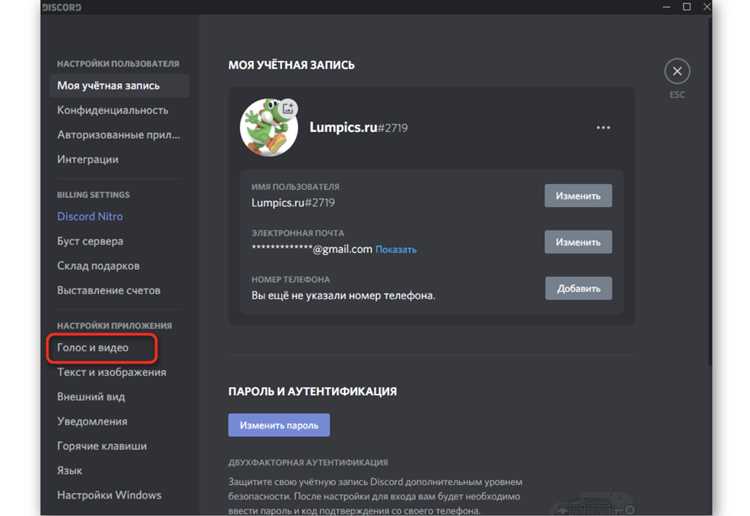Click Изменить next to email address
The image size is (750, 516).
coord(578,242)
